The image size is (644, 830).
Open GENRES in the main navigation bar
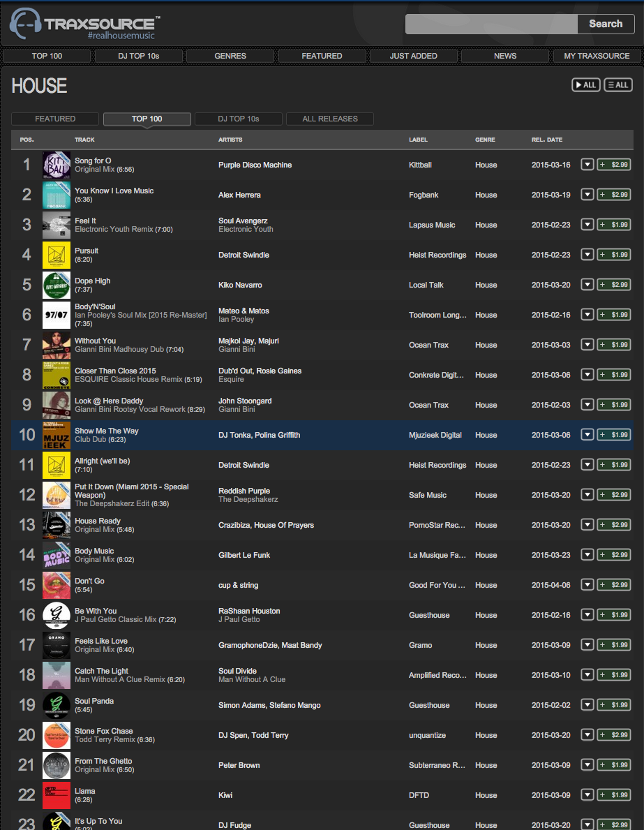tap(230, 56)
